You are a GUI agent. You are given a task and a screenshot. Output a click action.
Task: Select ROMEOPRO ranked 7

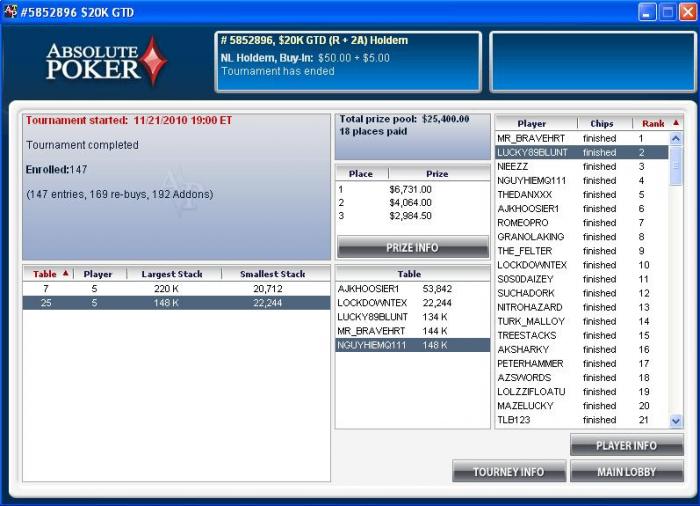(582, 223)
